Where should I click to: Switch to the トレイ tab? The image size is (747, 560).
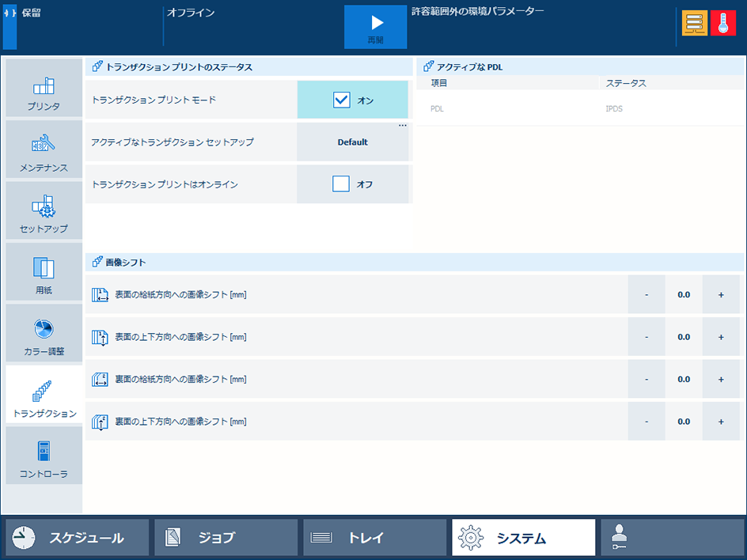pyautogui.click(x=374, y=538)
